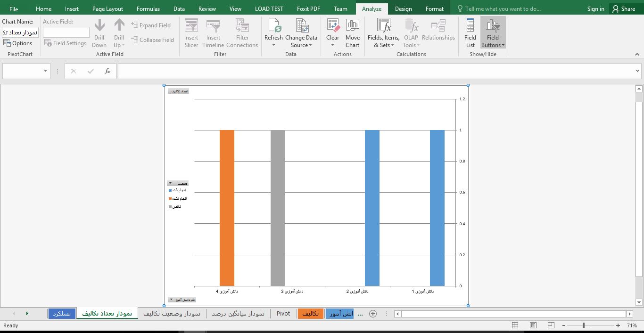
Task: Switch to the Format tab
Action: pos(434,8)
